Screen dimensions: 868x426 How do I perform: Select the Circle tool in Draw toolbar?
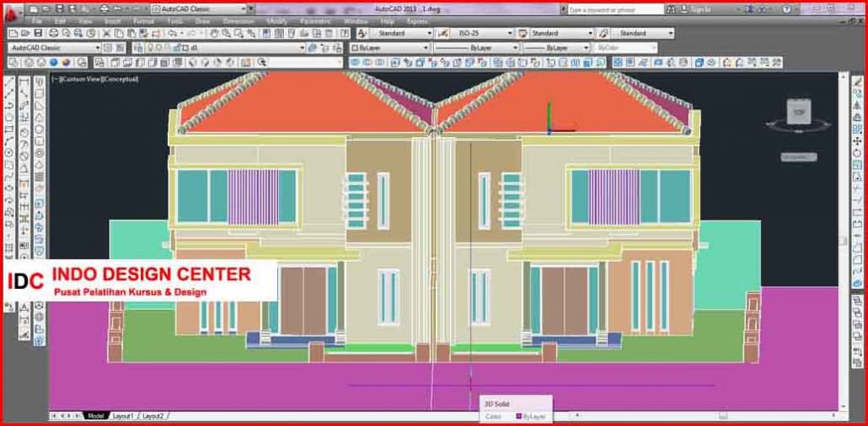(9, 152)
